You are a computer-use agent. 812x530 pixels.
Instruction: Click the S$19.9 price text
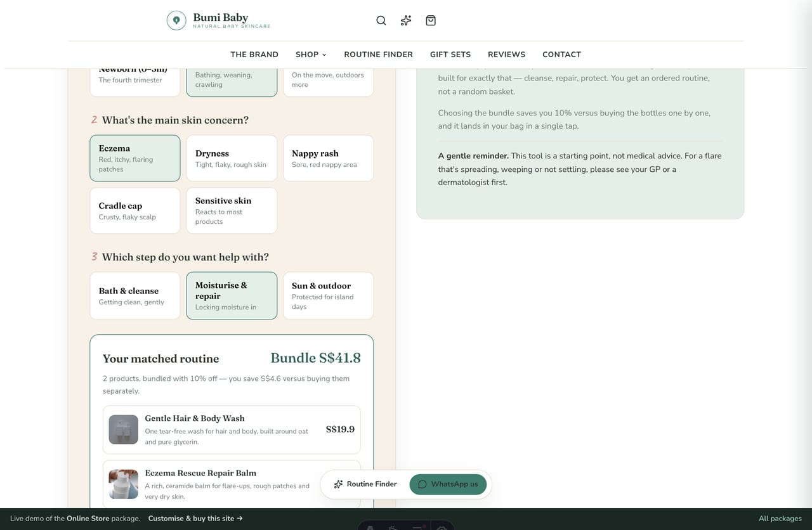click(x=340, y=429)
